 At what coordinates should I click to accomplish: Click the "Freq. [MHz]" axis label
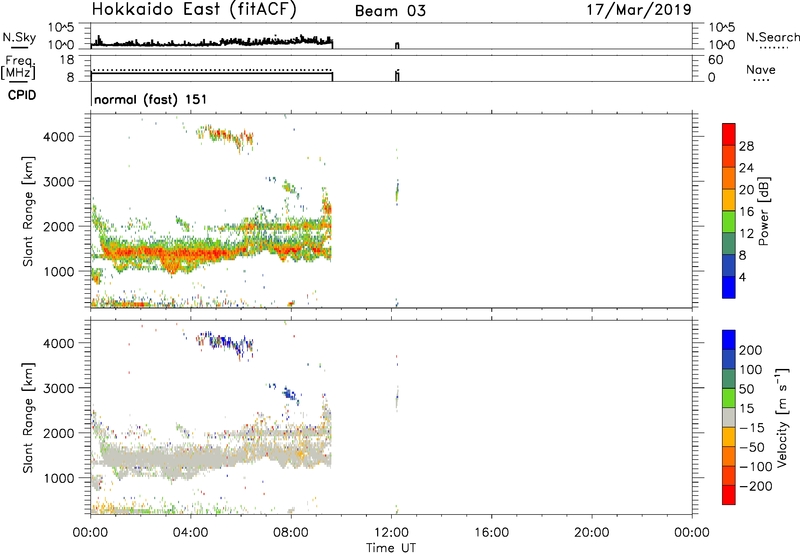[x=18, y=68]
